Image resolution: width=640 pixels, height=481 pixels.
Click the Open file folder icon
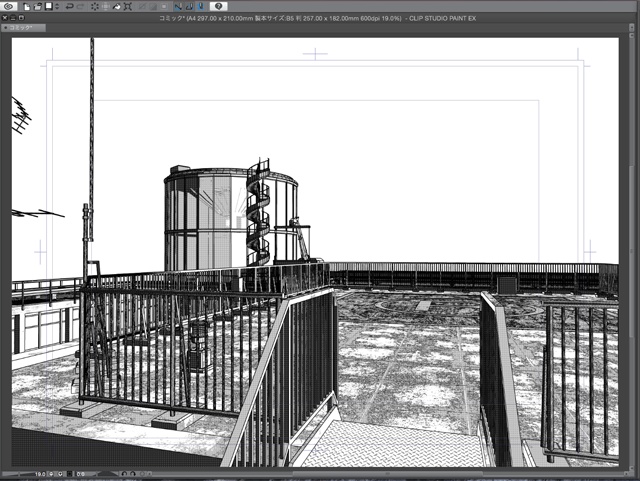click(x=38, y=7)
